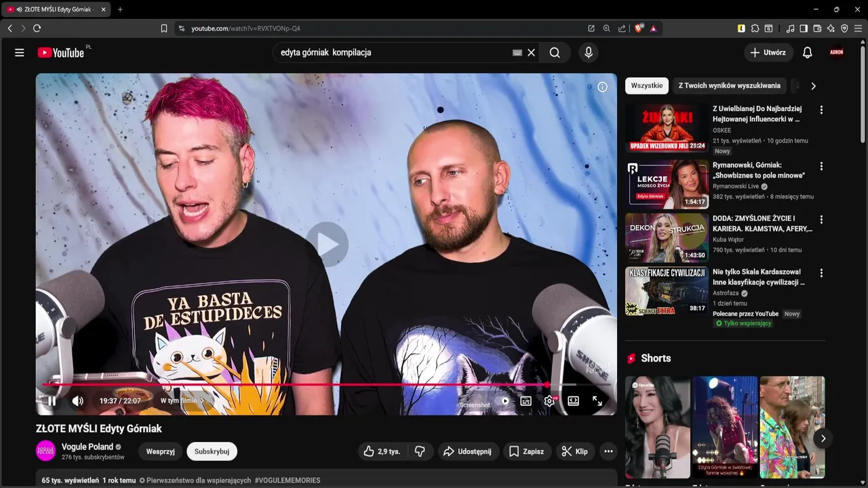
Task: Clear the search box with the X icon
Action: tap(531, 52)
